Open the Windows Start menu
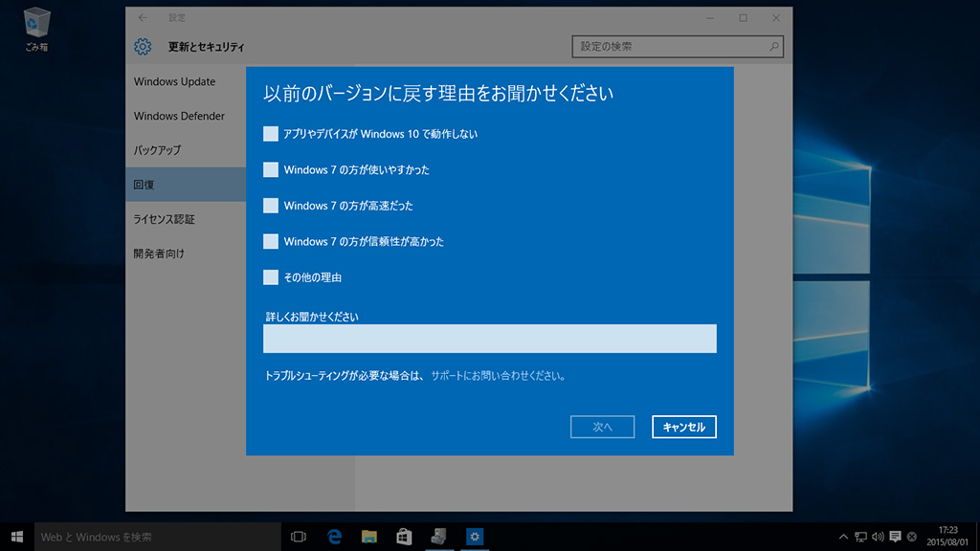 pyautogui.click(x=17, y=537)
